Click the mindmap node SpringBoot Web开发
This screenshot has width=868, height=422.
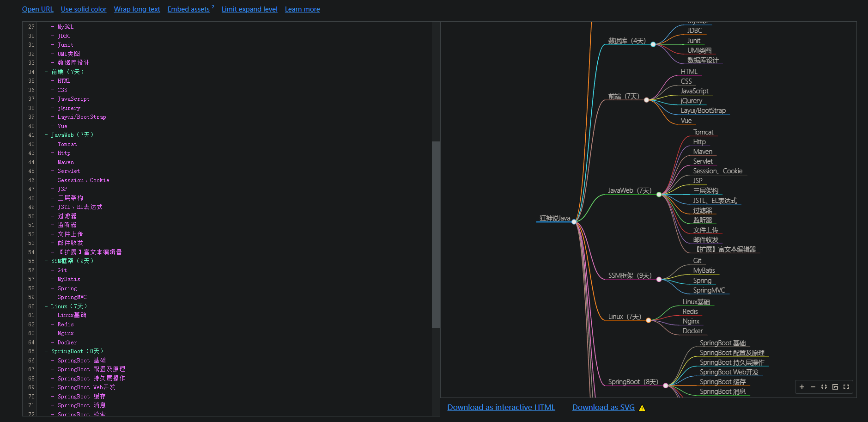[729, 372]
